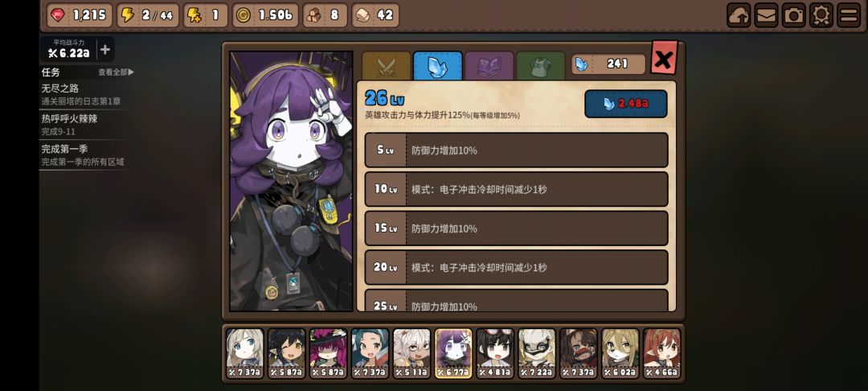This screenshot has width=868, height=391.
Task: Expand all quests via 查看全部 arrow
Action: [117, 72]
